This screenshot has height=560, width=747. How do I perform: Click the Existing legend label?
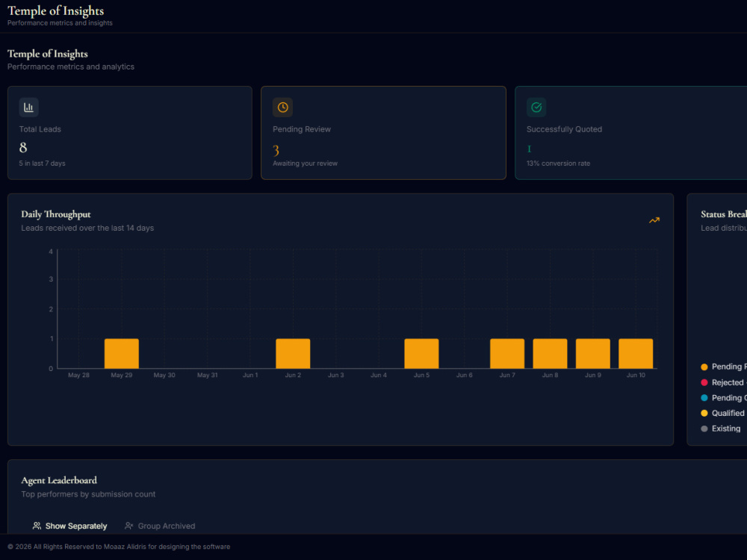726,429
